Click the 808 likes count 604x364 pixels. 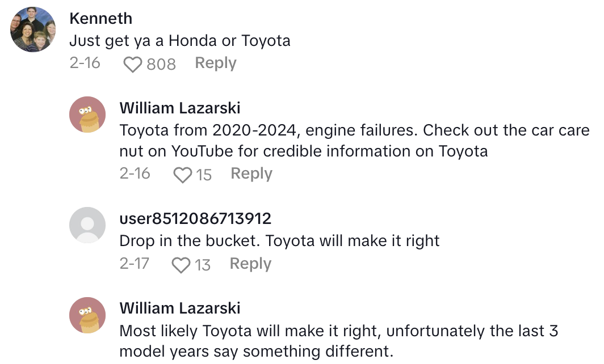(161, 65)
